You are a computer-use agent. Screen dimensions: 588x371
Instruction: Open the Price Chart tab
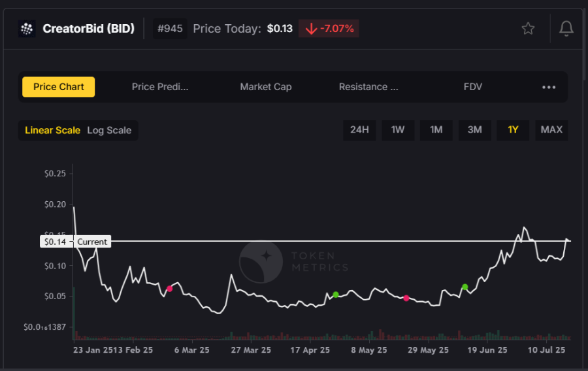59,87
